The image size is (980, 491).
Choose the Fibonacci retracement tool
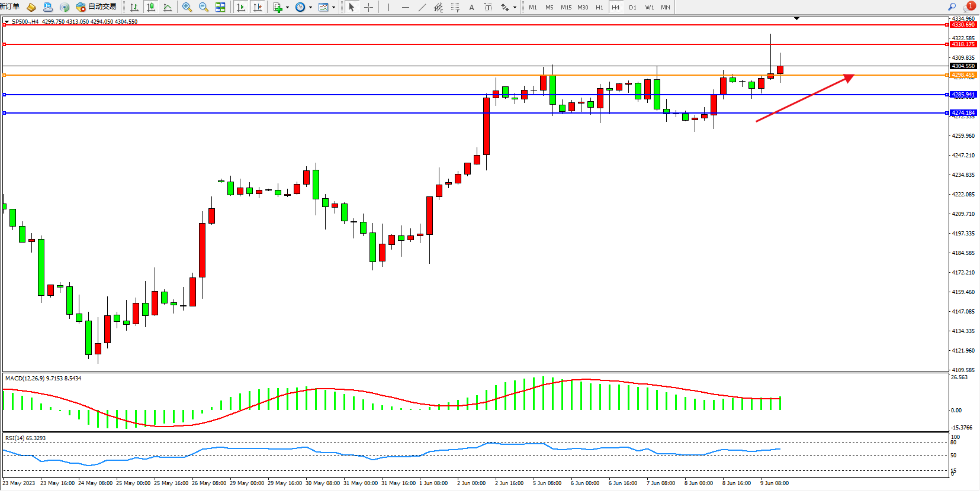tap(455, 7)
